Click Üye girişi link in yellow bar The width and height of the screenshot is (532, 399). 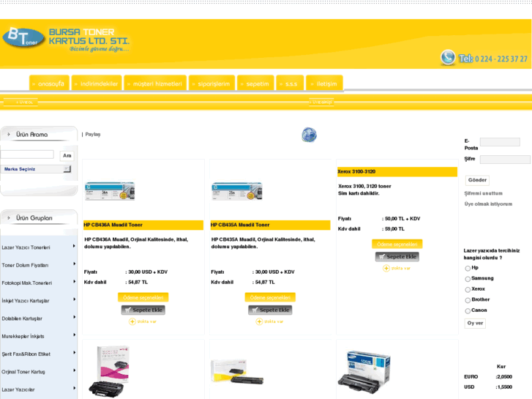pyautogui.click(x=321, y=102)
